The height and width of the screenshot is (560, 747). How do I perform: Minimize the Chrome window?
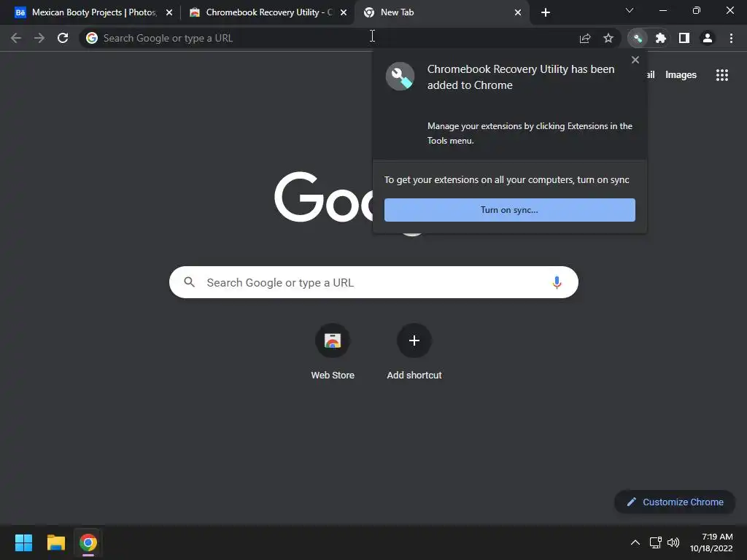[x=662, y=10]
